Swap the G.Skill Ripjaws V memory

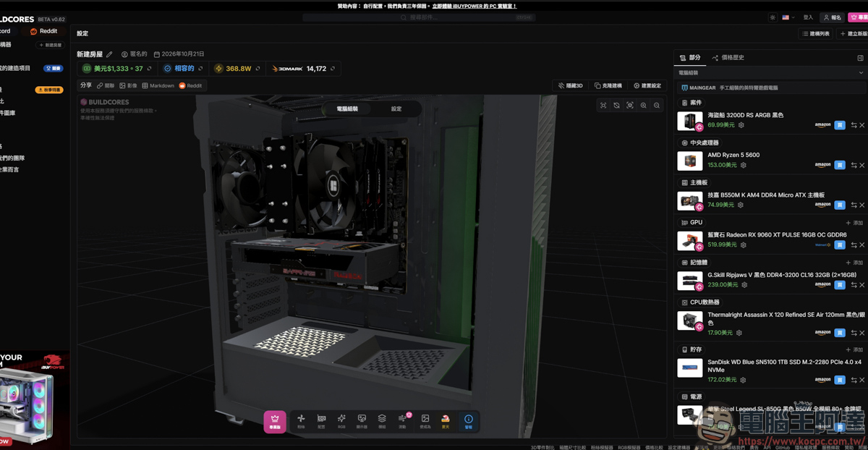854,285
